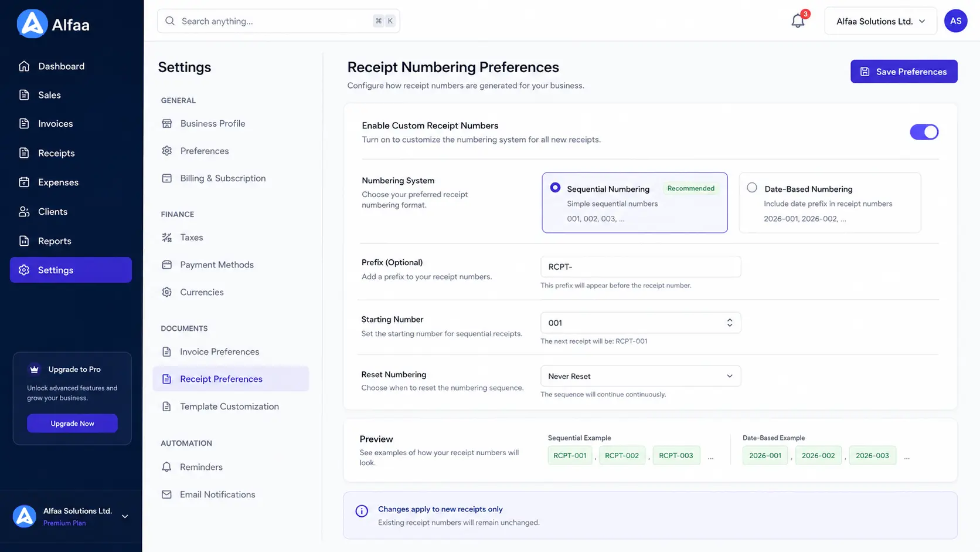Screen dimensions: 980x552
Task: Click the Upgrade Now button
Action: (72, 424)
